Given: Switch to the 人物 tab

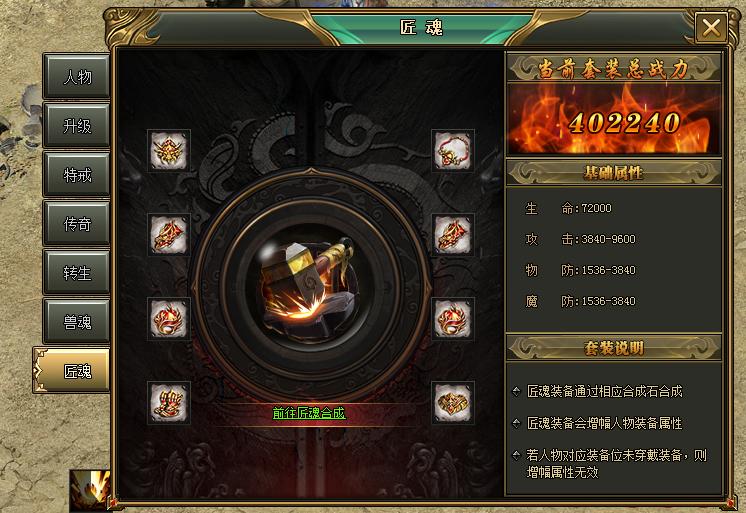Looking at the screenshot, I should coord(77,77).
